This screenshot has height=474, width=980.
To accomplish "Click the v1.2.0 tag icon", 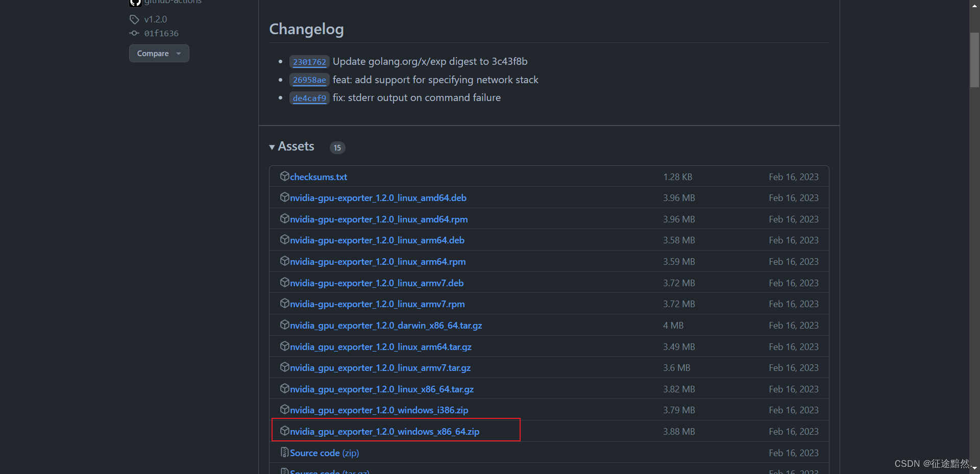I will pyautogui.click(x=134, y=19).
